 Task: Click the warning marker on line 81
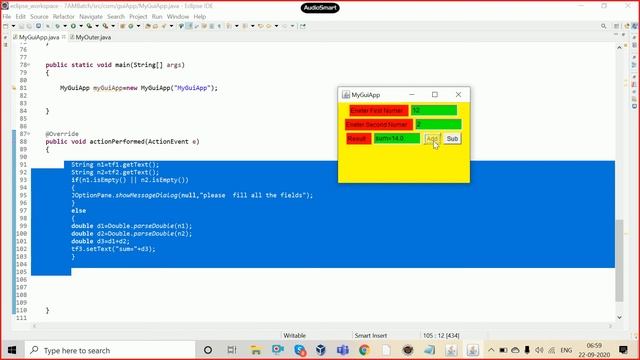14,88
